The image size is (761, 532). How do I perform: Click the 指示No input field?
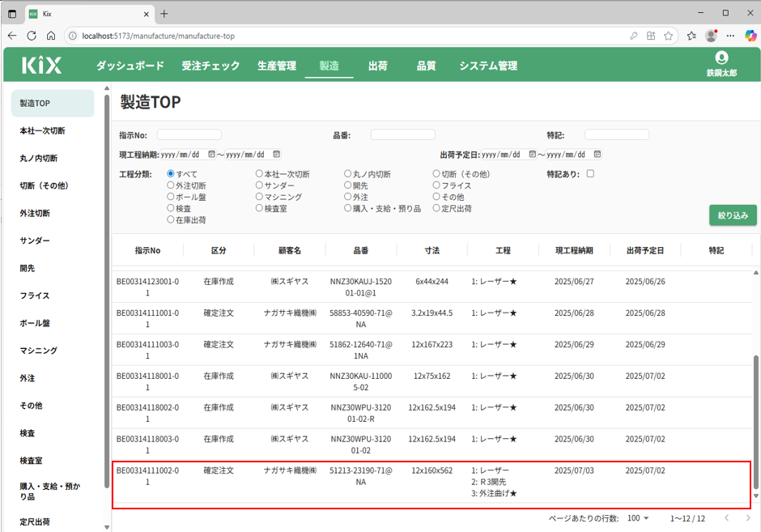coord(189,134)
